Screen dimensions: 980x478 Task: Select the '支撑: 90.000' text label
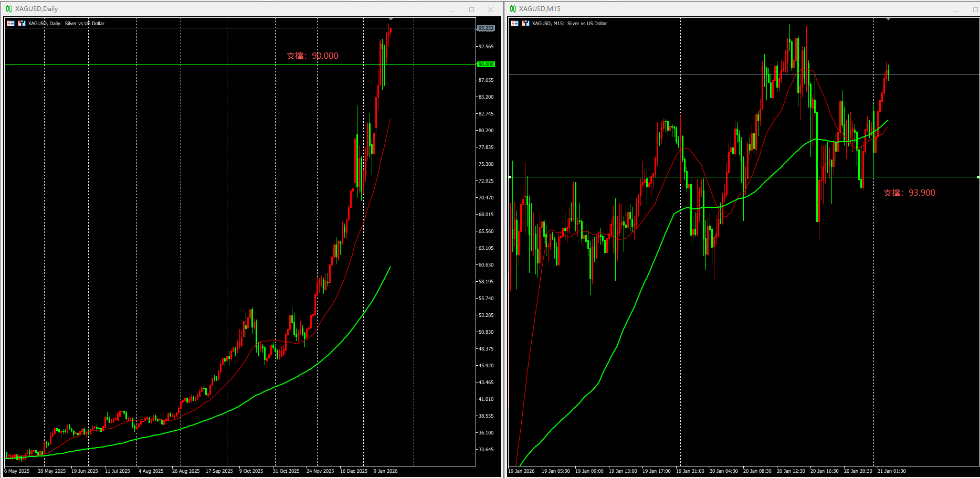point(312,56)
